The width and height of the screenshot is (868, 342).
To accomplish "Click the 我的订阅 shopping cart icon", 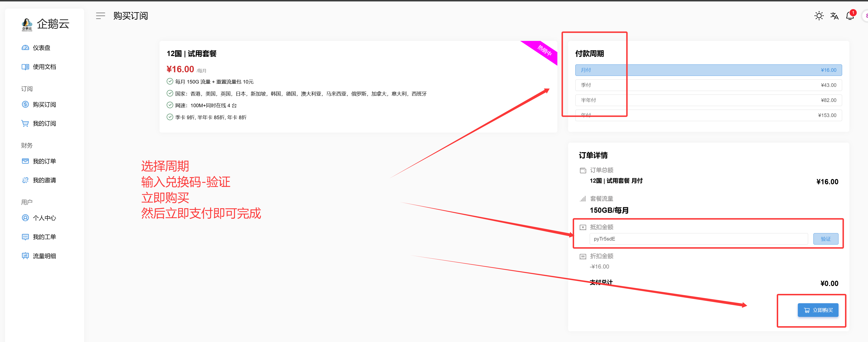I will (25, 123).
